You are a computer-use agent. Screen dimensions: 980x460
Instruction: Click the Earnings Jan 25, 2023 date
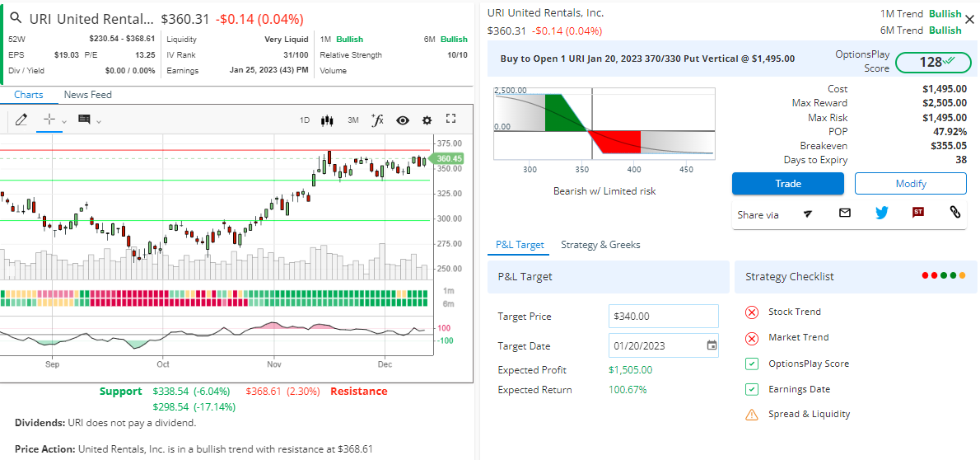pos(268,71)
